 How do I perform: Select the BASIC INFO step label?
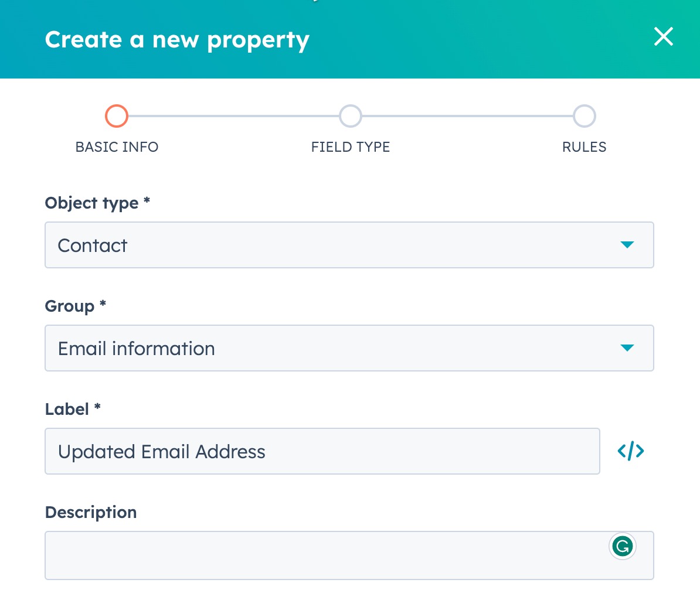point(117,147)
